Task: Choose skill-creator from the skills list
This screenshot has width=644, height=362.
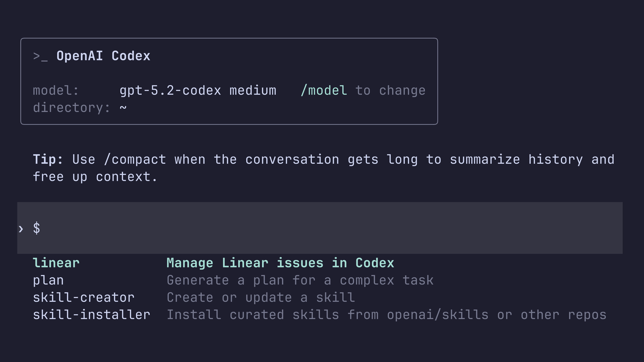Action: tap(84, 298)
